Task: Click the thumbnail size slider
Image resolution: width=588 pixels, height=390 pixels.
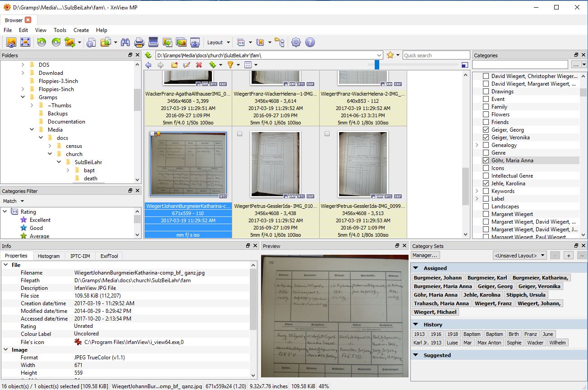Action: [x=377, y=65]
